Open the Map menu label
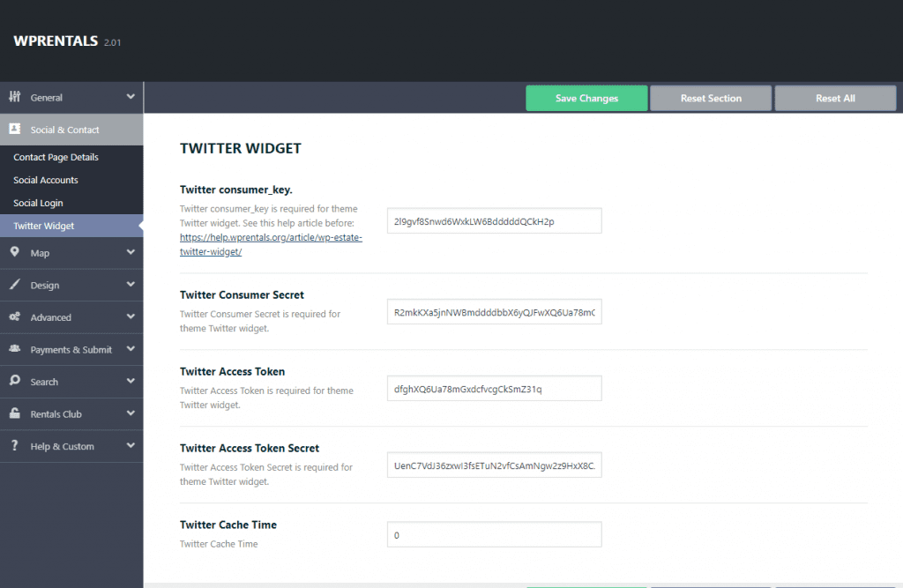The height and width of the screenshot is (588, 903). [40, 253]
